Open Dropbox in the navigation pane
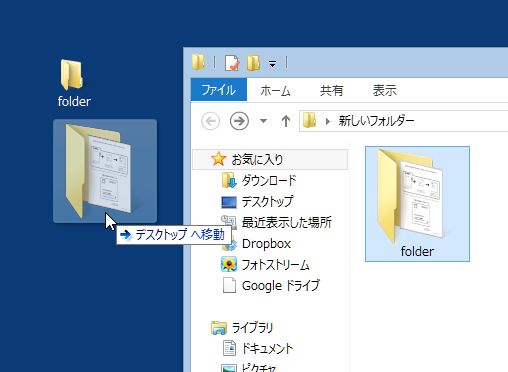This screenshot has height=372, width=508. click(266, 244)
